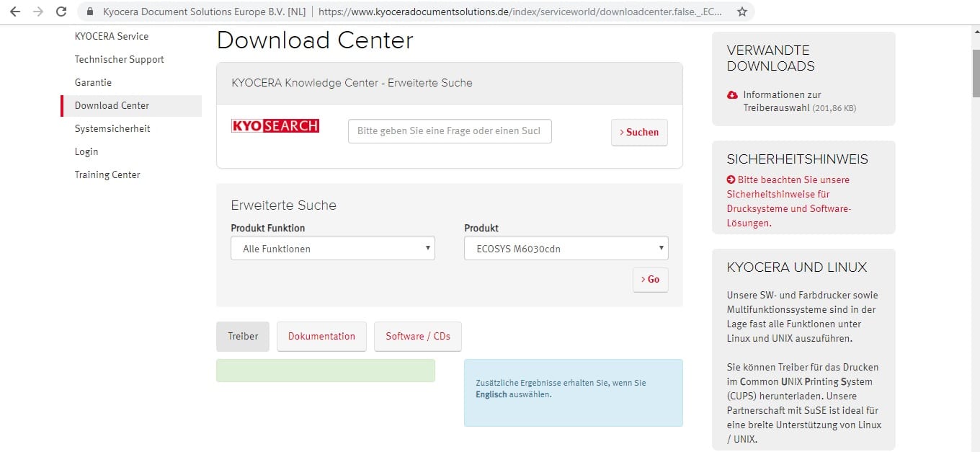Click the red arrow icon beside Sicherheitshinweis text

(731, 180)
